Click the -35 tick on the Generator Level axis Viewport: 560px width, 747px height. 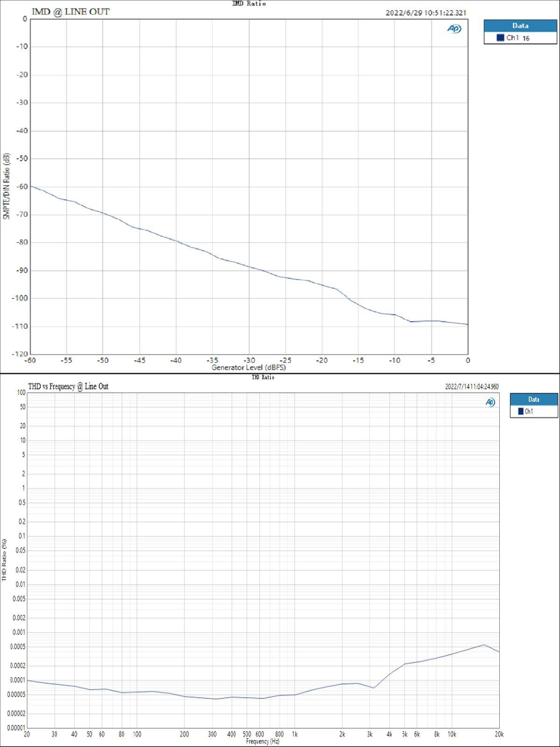(x=212, y=360)
